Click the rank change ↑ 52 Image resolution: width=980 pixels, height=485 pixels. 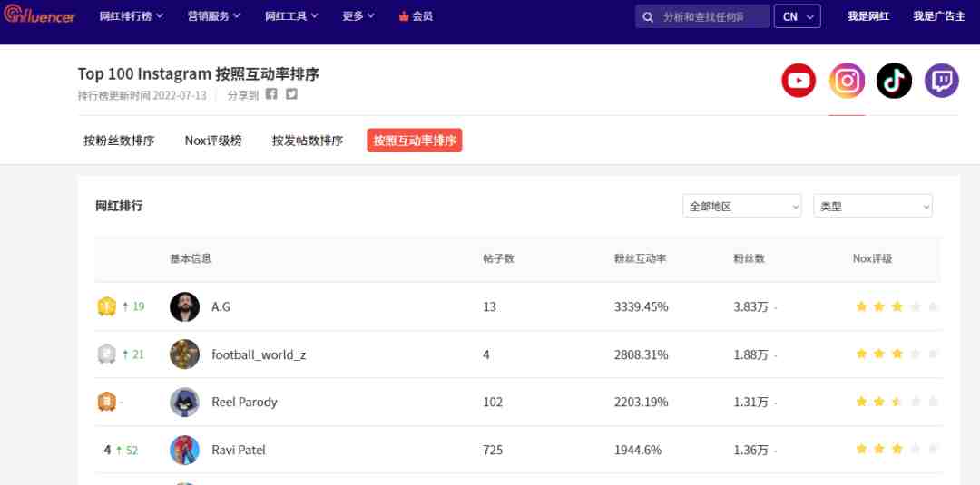click(127, 450)
